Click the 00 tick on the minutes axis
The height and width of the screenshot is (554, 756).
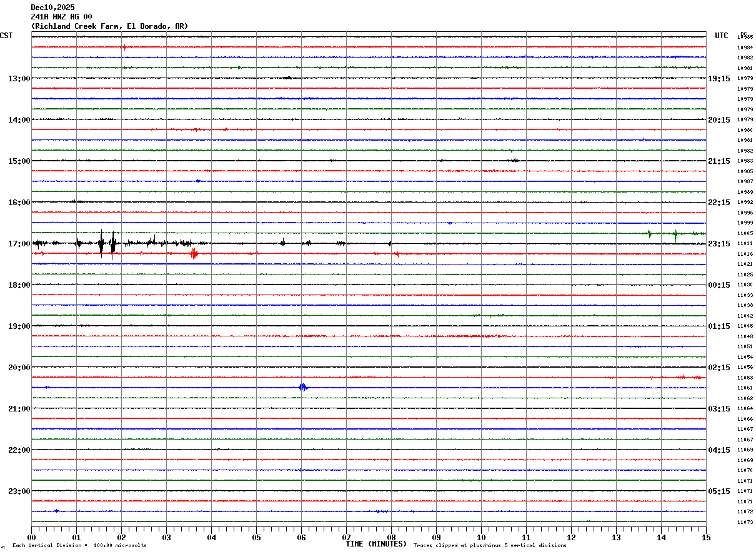(31, 537)
